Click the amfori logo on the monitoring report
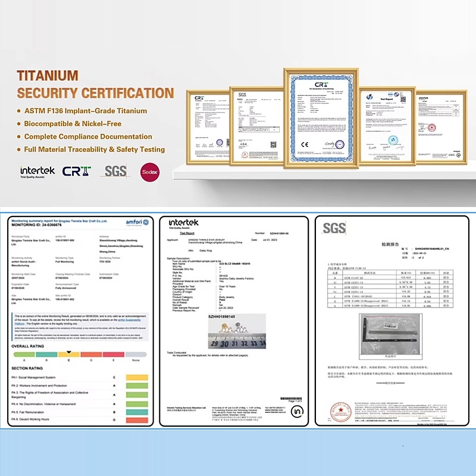The image size is (476, 476). [137, 223]
